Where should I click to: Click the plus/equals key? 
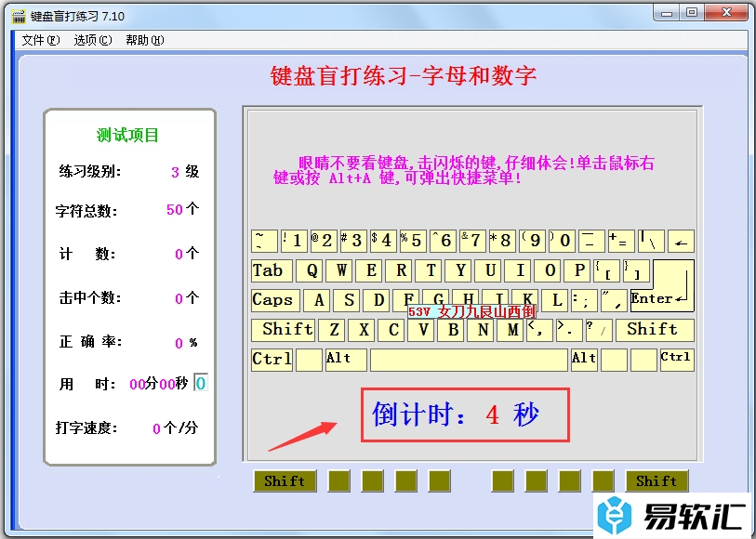(x=621, y=242)
